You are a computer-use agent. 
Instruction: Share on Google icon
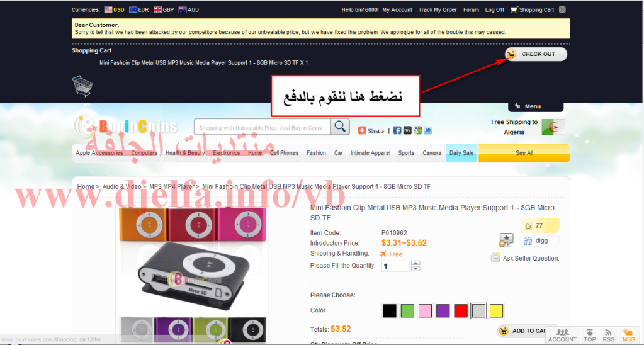418,130
